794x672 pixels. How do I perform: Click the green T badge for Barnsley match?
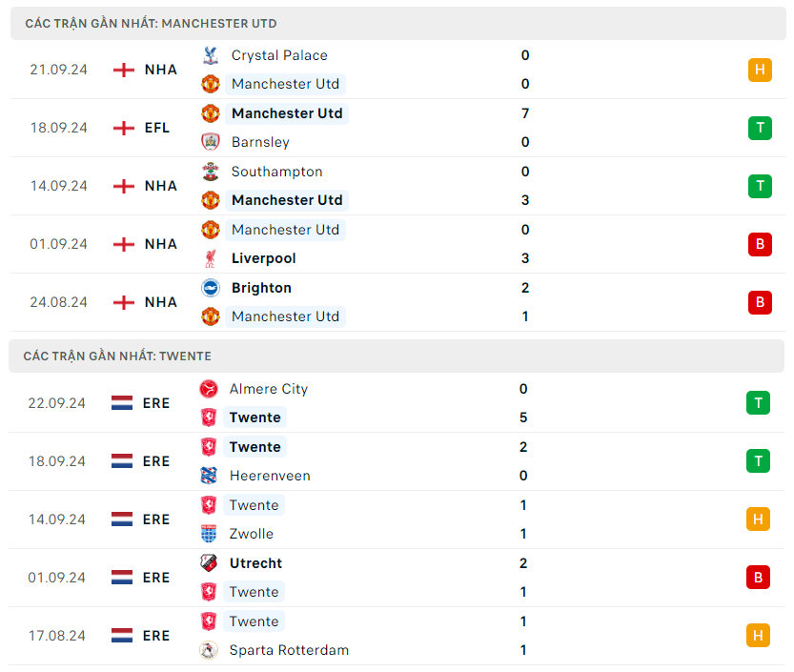760,128
